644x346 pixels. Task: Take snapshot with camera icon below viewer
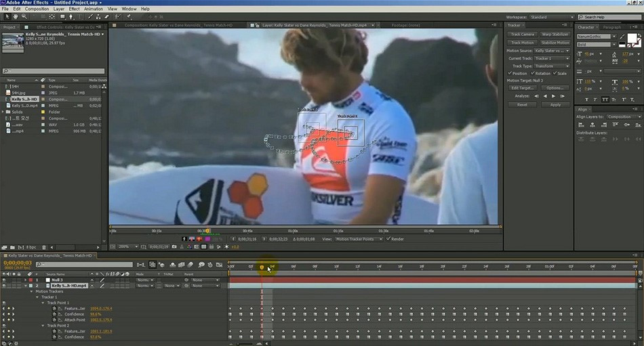[174, 246]
